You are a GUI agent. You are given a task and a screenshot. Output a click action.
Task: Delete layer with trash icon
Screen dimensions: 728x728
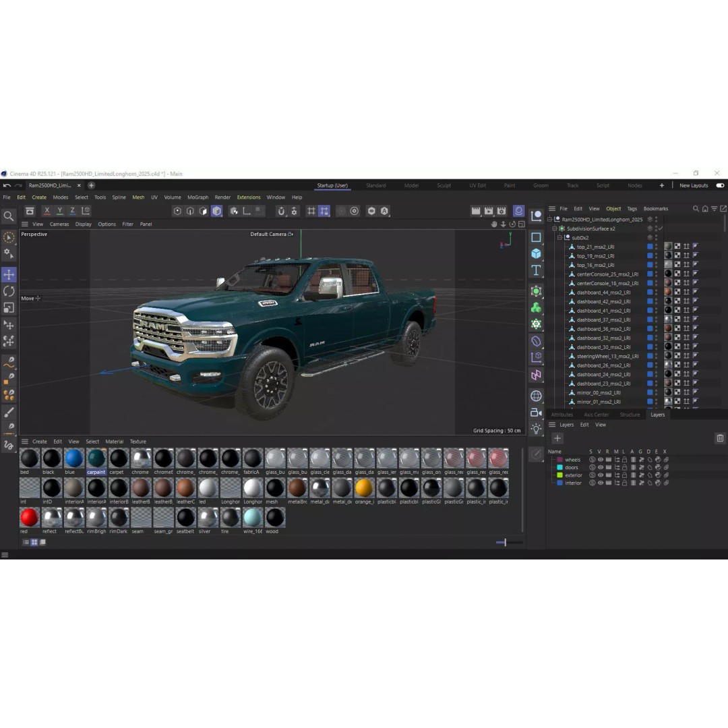(x=720, y=438)
